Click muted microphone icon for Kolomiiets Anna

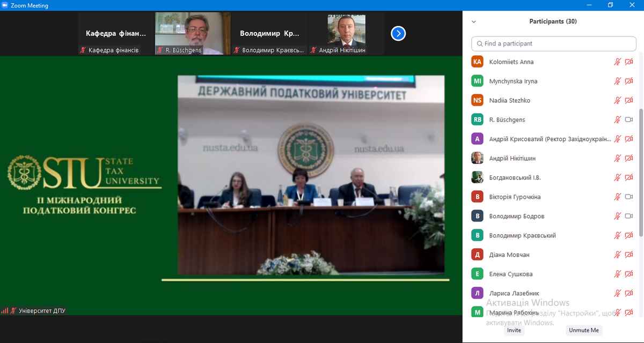coord(617,62)
